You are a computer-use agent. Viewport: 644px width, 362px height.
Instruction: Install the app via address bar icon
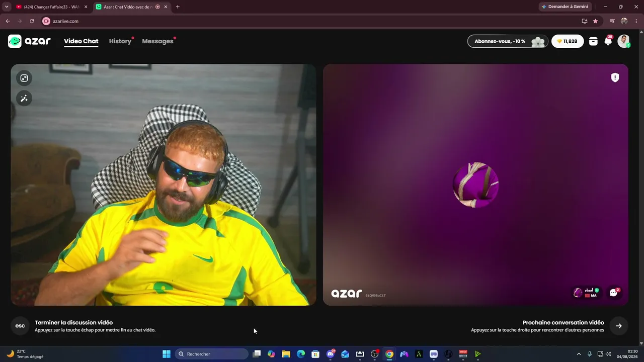coord(585,21)
